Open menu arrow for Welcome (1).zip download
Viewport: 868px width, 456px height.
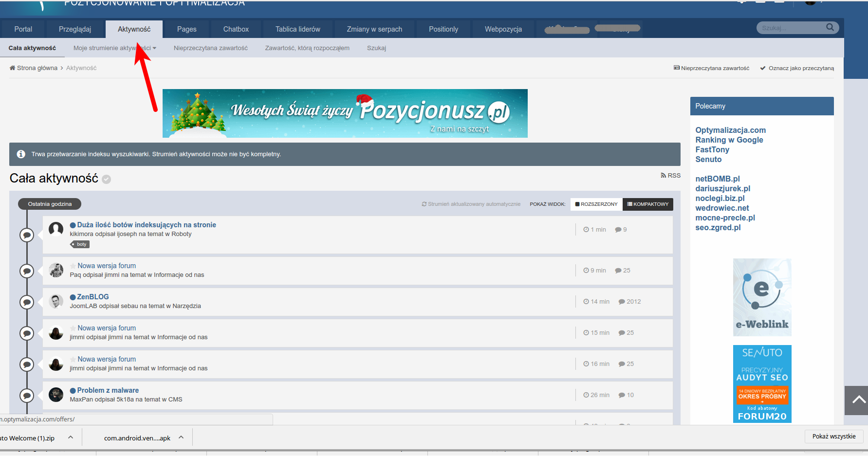pyautogui.click(x=71, y=438)
